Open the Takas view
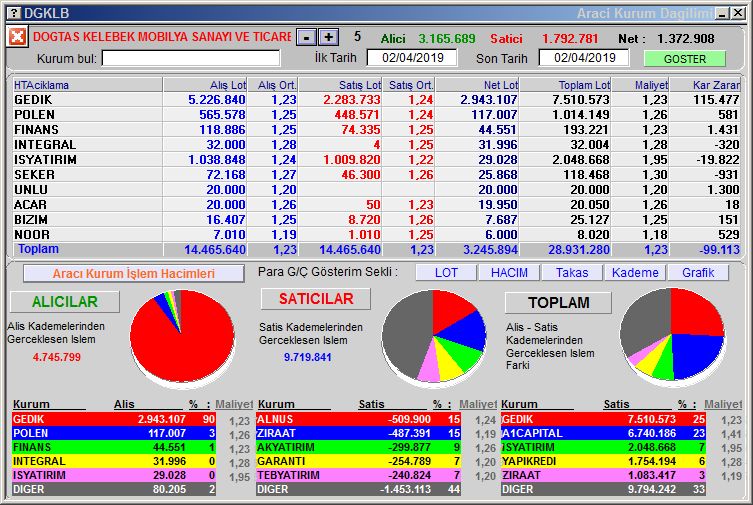Screen dimensions: 753x505 [x=572, y=273]
